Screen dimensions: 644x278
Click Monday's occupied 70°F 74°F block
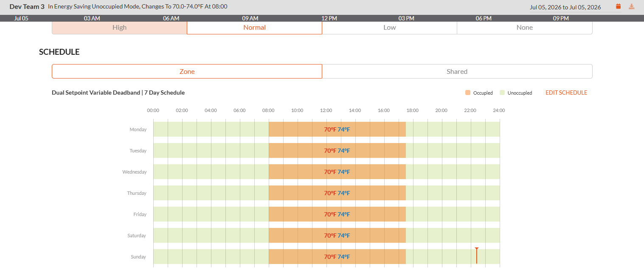coord(337,129)
